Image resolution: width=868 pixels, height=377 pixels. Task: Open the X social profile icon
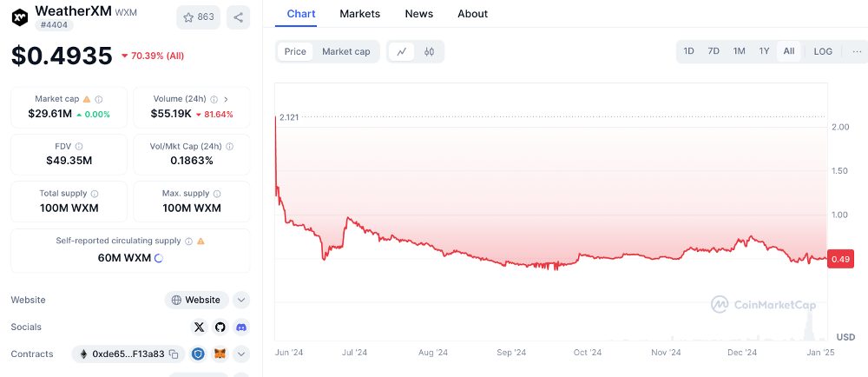click(x=200, y=327)
